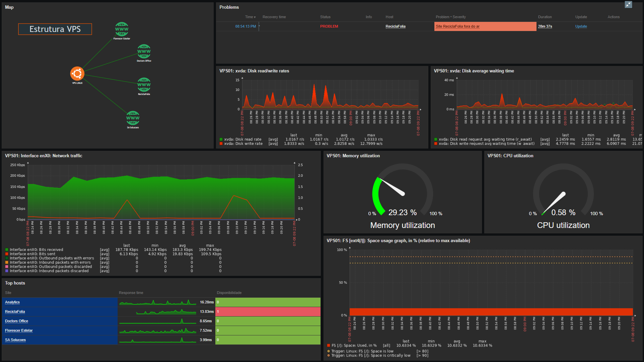The width and height of the screenshot is (644, 362).
Task: Click the 28m 37s duration link
Action: 545,26
